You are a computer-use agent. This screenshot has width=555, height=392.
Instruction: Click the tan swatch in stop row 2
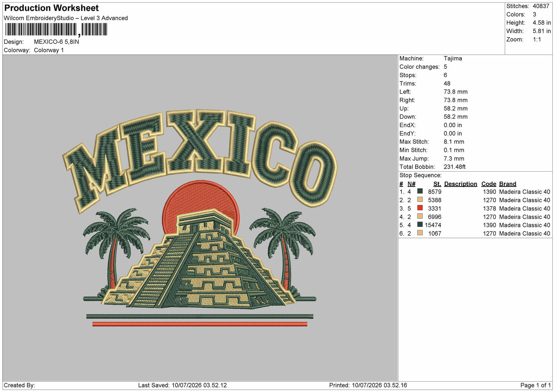[x=420, y=200]
